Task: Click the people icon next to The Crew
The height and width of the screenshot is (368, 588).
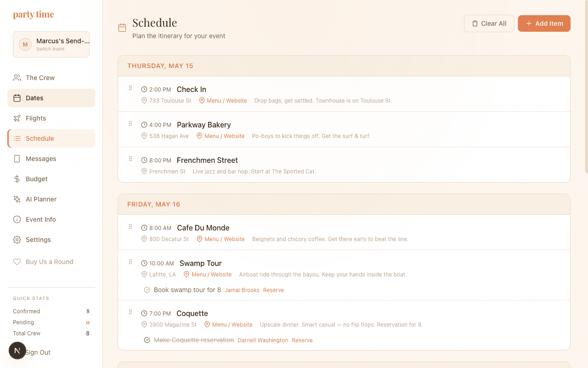Action: [x=17, y=77]
